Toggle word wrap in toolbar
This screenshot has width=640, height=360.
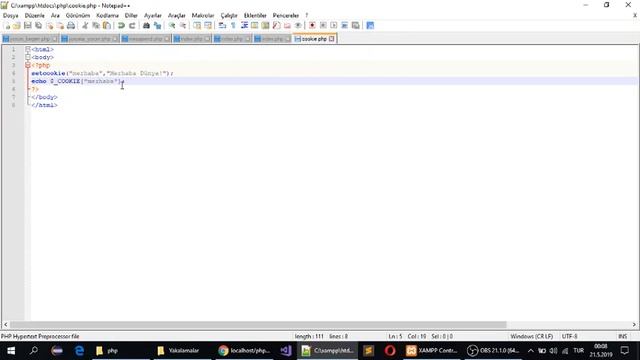222,26
